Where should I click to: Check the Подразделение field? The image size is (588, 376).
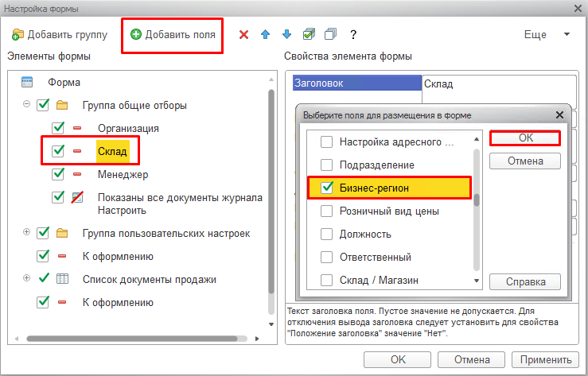pos(327,165)
